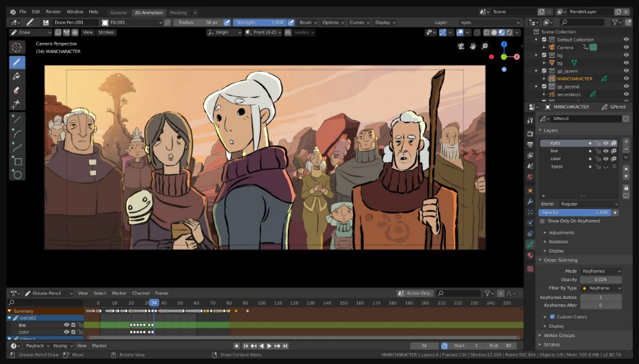Toggle the Active Only button in dopesheet
This screenshot has width=639, height=364.
[414, 293]
